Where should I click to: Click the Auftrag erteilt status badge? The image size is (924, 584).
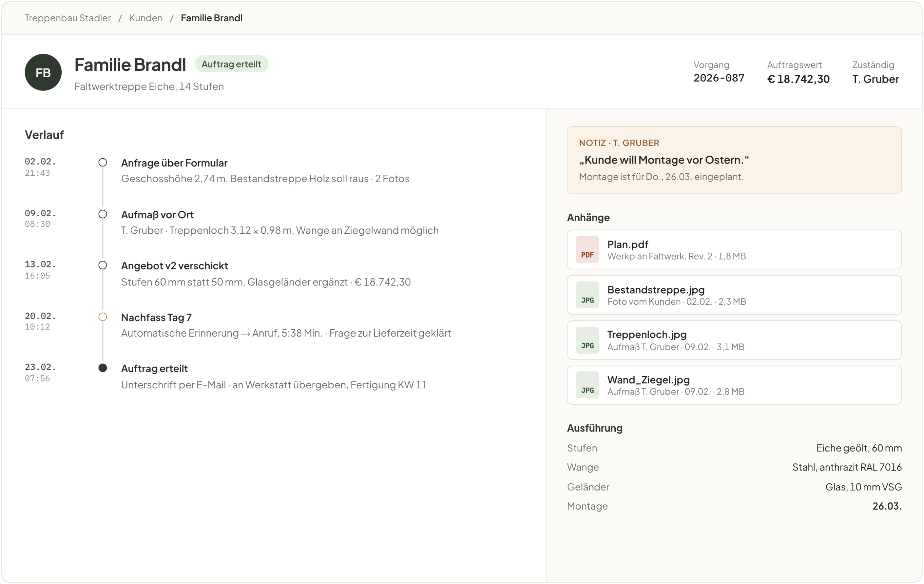point(231,64)
